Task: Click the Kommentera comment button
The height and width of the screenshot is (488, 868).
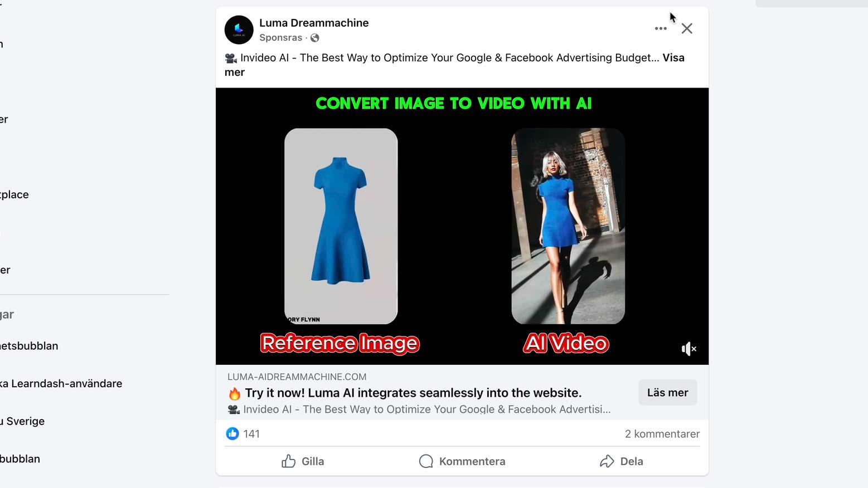Action: click(x=462, y=461)
